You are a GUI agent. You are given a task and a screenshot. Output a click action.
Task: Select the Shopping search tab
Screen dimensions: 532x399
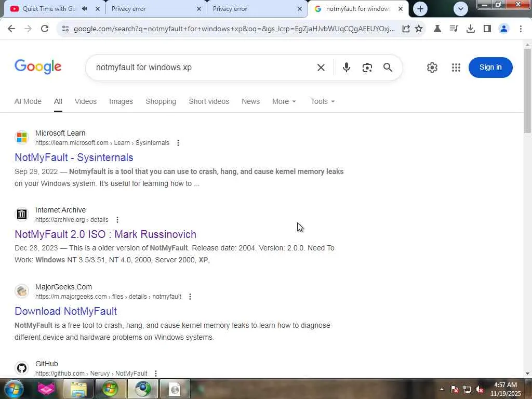(x=161, y=101)
